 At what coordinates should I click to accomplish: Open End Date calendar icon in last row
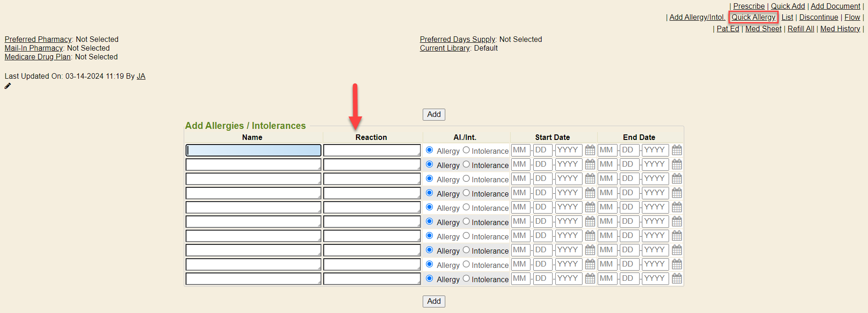click(676, 278)
